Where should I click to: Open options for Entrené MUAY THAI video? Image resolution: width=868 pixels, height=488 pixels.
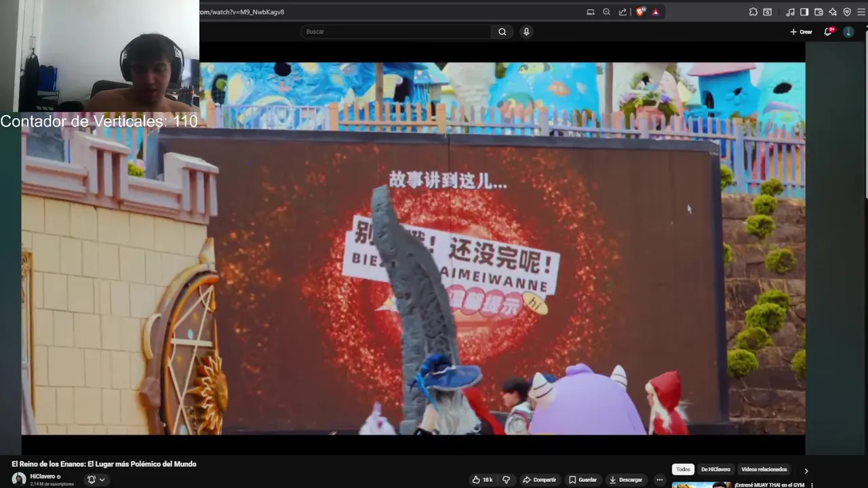[812, 485]
